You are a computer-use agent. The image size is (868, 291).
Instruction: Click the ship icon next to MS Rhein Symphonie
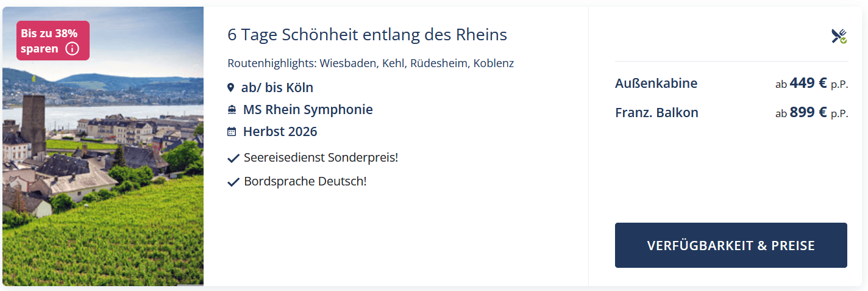coord(232,110)
